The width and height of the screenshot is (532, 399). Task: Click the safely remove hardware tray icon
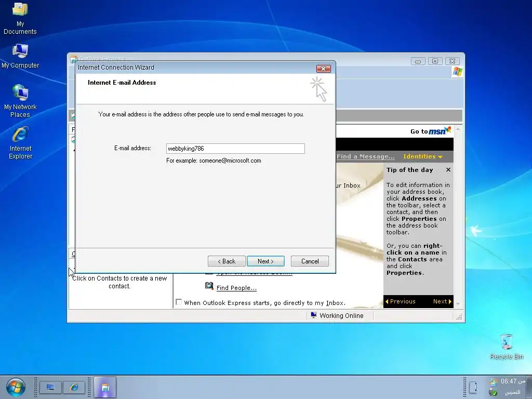[x=493, y=393]
